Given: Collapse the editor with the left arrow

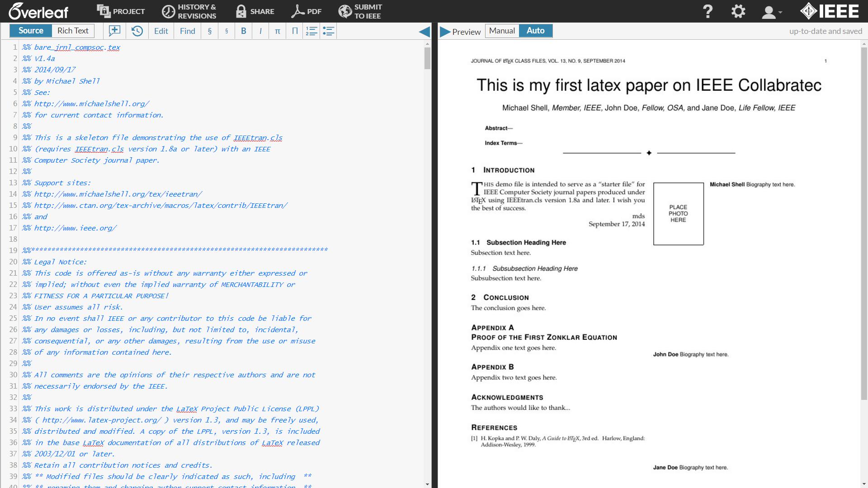Looking at the screenshot, I should (x=424, y=31).
